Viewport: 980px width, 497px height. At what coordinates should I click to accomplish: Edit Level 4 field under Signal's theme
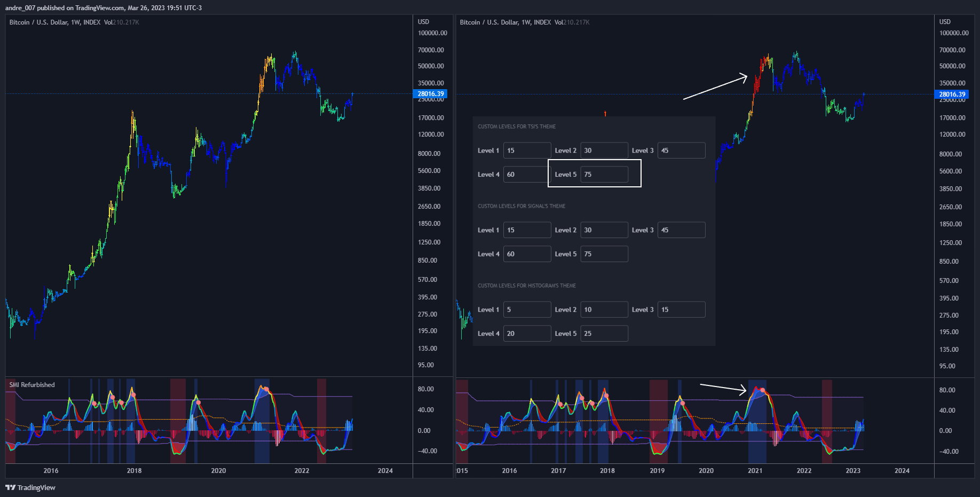527,254
